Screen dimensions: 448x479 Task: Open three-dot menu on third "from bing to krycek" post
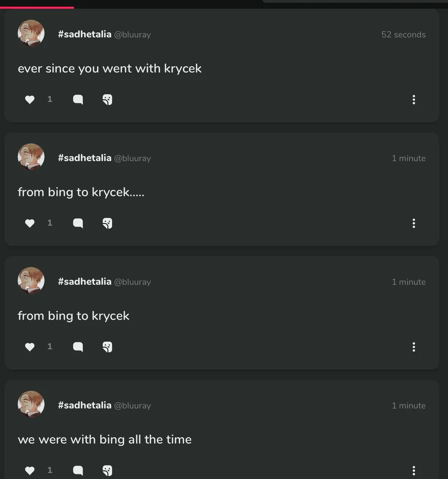[414, 347]
